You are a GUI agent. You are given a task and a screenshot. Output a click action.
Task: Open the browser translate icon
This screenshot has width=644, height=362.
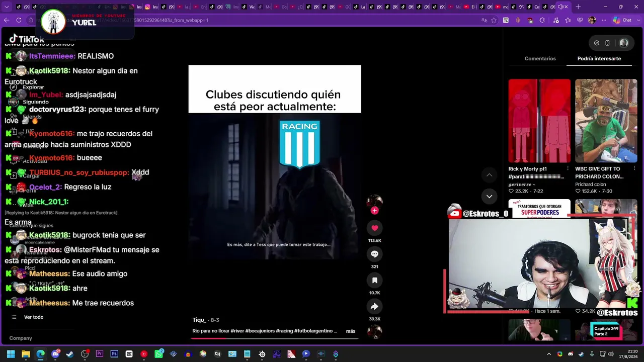click(x=484, y=20)
